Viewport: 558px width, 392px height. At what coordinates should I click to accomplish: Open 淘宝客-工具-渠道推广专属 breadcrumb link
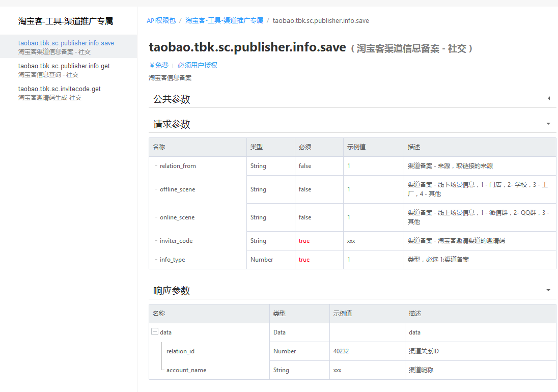pyautogui.click(x=224, y=21)
